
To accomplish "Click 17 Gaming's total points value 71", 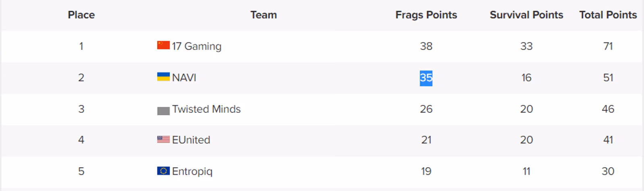I will pos(608,46).
